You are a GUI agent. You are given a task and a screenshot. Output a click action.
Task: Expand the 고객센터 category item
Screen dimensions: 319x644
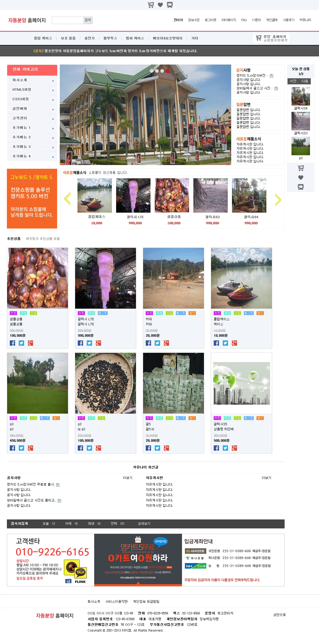point(32,118)
